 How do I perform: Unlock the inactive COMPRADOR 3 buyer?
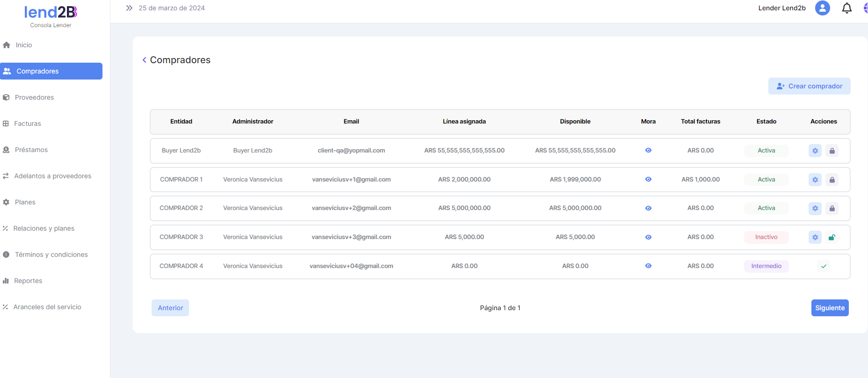pyautogui.click(x=832, y=237)
